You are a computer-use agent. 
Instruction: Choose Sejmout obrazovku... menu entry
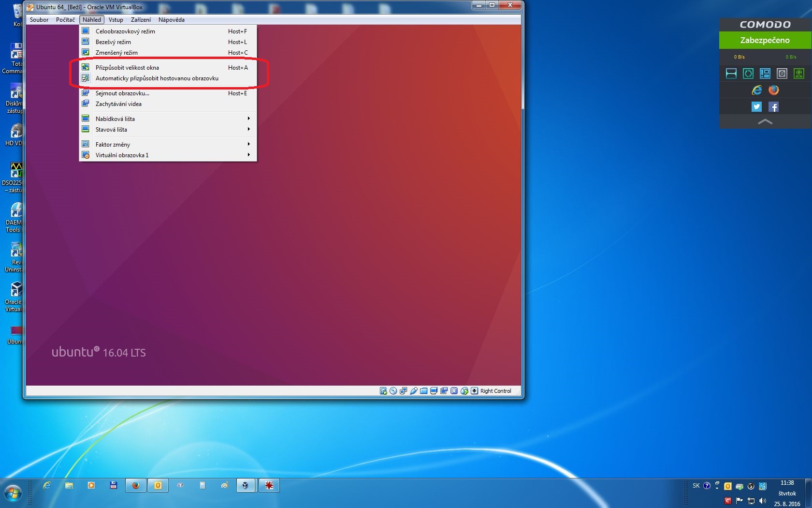(x=168, y=93)
